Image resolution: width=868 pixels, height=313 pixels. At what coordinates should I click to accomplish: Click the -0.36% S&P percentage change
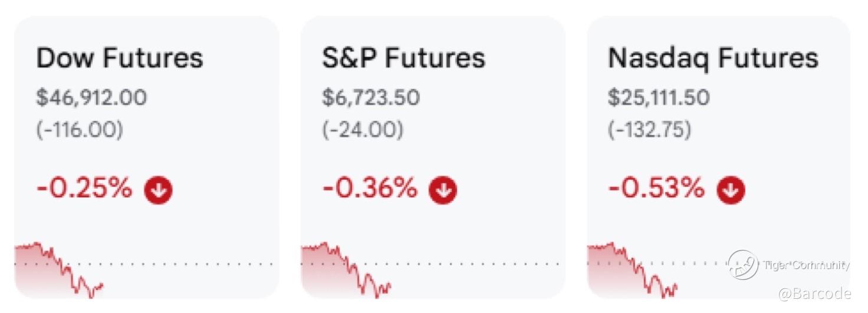370,189
